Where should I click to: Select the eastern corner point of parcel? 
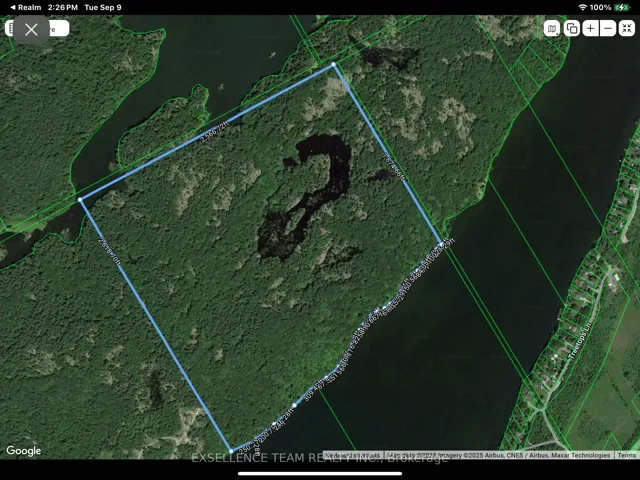pos(442,241)
